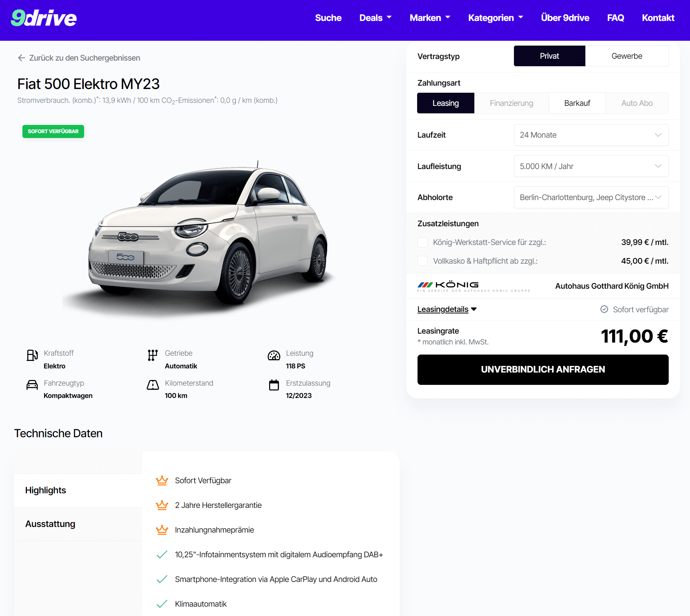Click the 111,00 € leasing rate
690x616 pixels.
(x=634, y=336)
